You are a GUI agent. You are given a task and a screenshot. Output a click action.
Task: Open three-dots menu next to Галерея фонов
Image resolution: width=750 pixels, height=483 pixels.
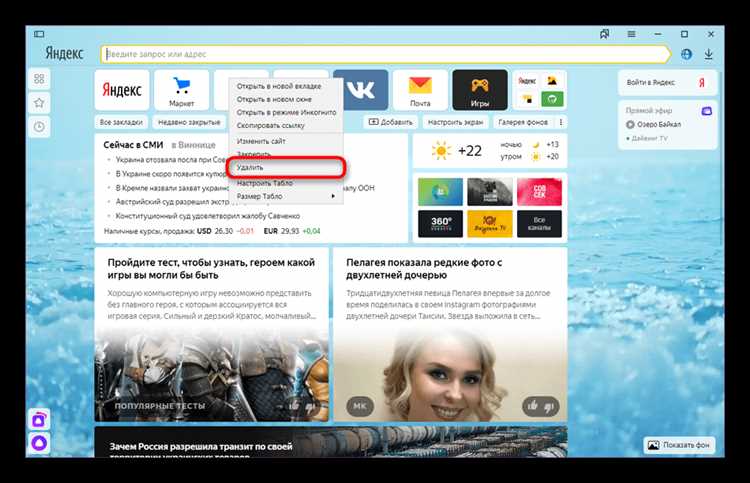coord(561,122)
